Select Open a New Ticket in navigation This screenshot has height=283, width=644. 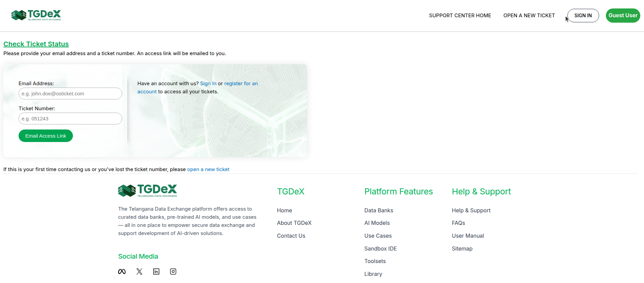point(529,16)
